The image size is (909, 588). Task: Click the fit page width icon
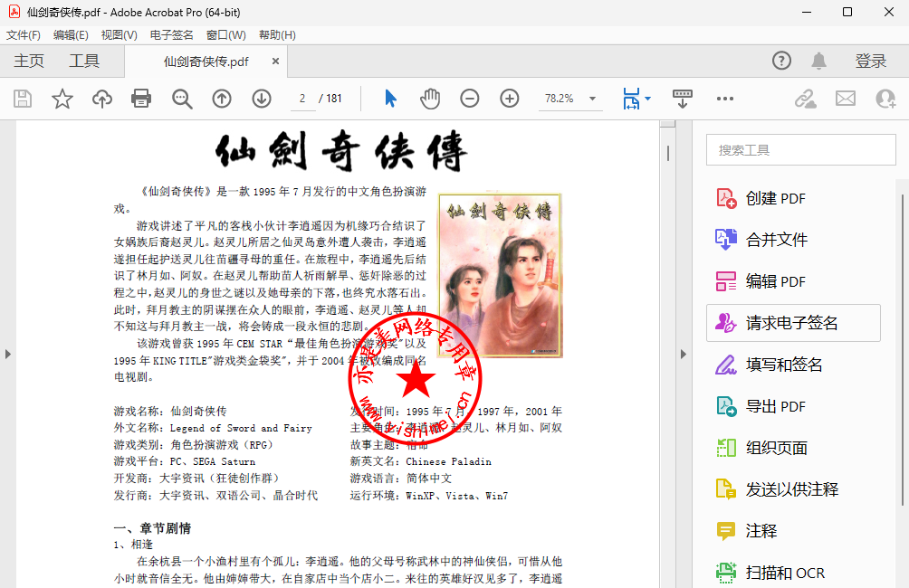[x=631, y=99]
